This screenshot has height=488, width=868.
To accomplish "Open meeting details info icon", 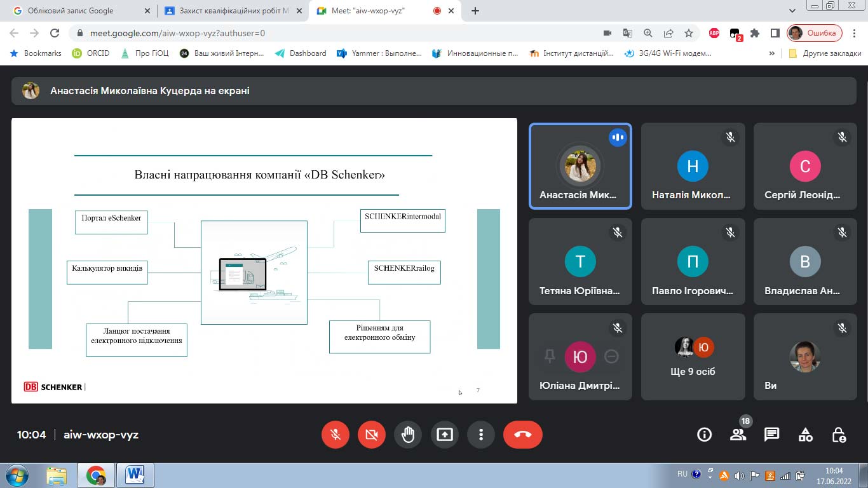I will click(704, 435).
